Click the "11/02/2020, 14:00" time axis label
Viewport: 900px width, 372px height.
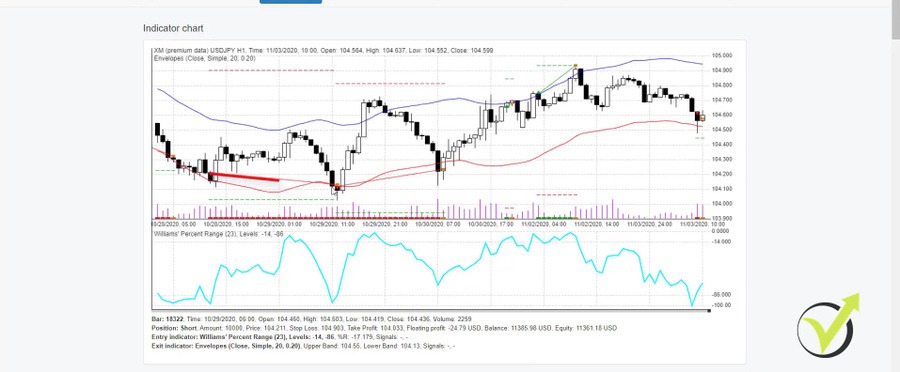596,224
